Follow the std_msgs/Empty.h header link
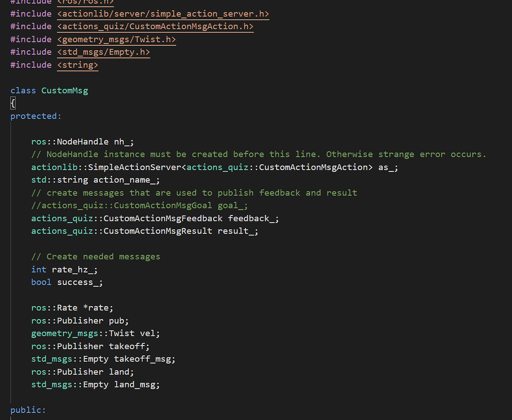Viewport: 512px width, 420px height. [103, 52]
